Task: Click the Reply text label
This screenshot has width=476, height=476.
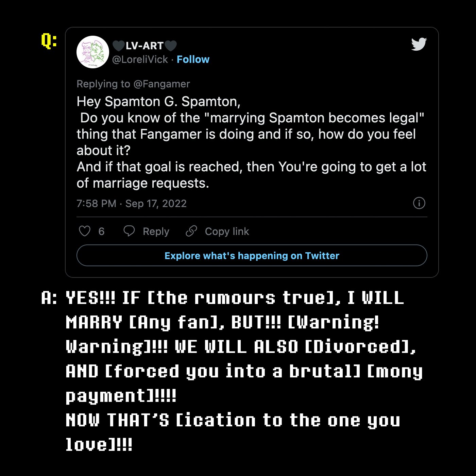Action: click(156, 232)
